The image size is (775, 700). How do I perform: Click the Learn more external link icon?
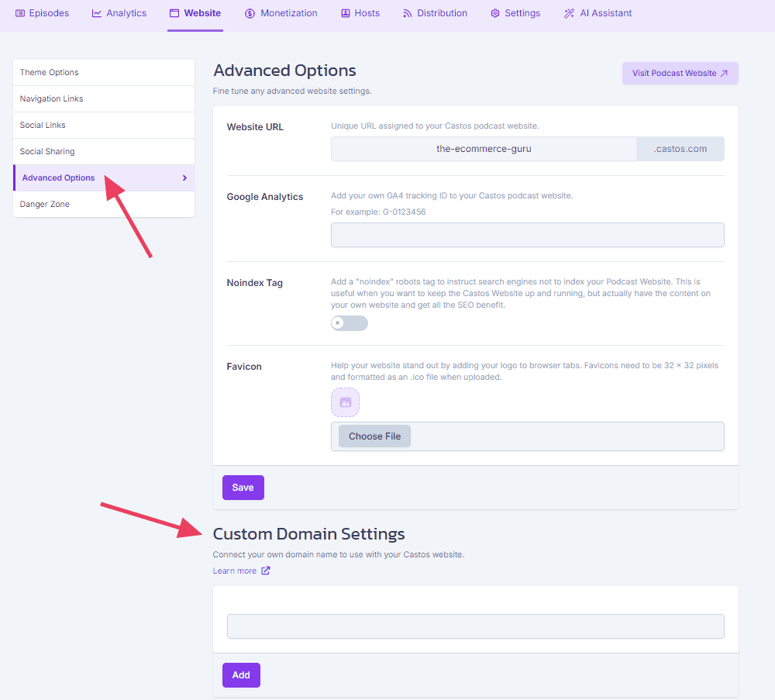tap(266, 571)
